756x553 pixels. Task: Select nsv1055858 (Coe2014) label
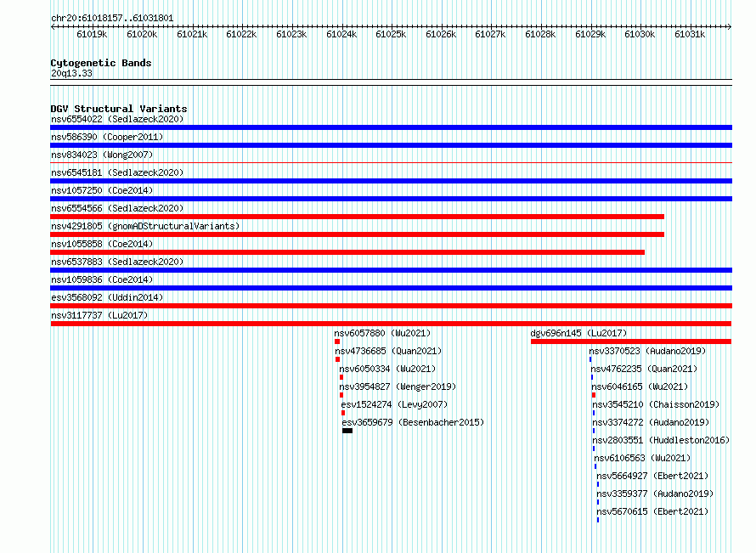click(x=102, y=244)
